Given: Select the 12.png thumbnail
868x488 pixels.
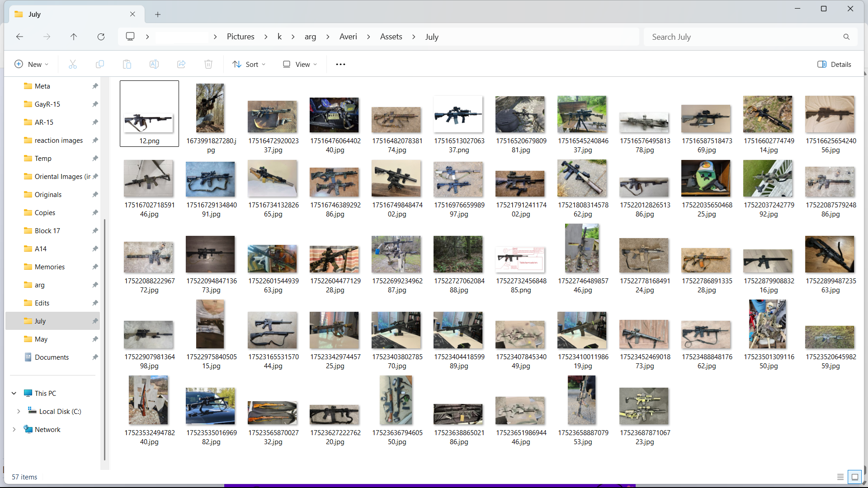Looking at the screenshot, I should 149,113.
